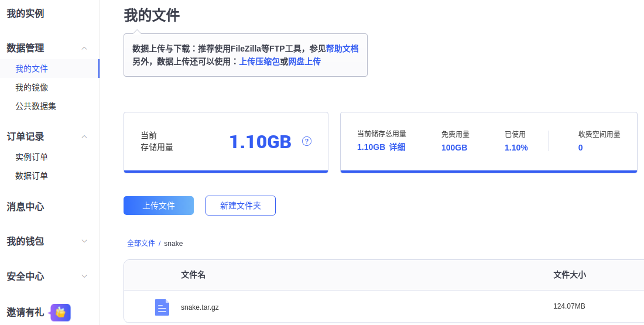Click the 文件大小 column header
The height and width of the screenshot is (325, 644).
click(570, 275)
